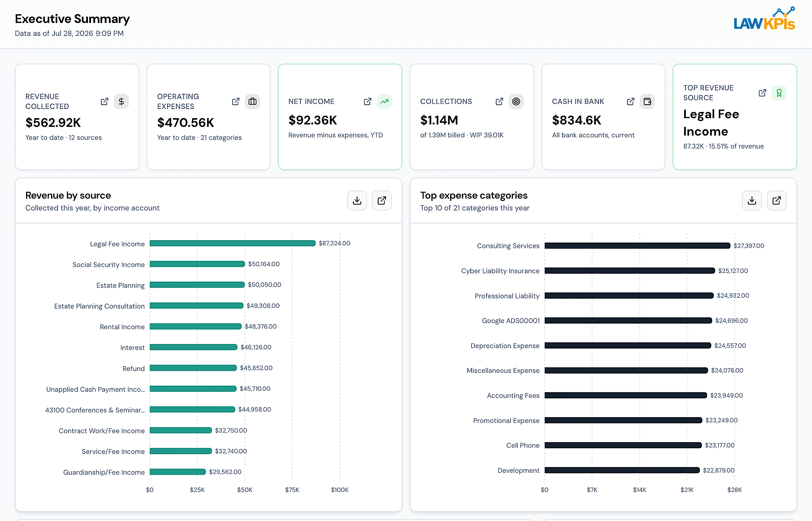Click the Legal Fee Income revenue bar

[x=232, y=243]
